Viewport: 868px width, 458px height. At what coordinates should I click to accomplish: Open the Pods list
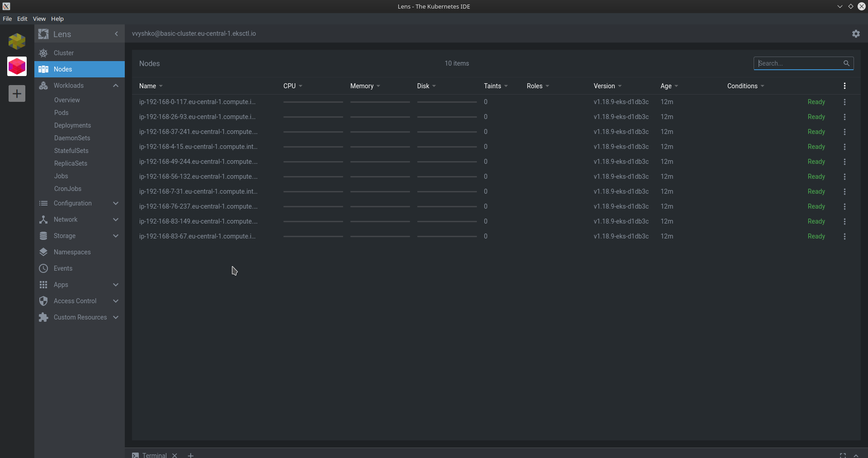point(61,113)
